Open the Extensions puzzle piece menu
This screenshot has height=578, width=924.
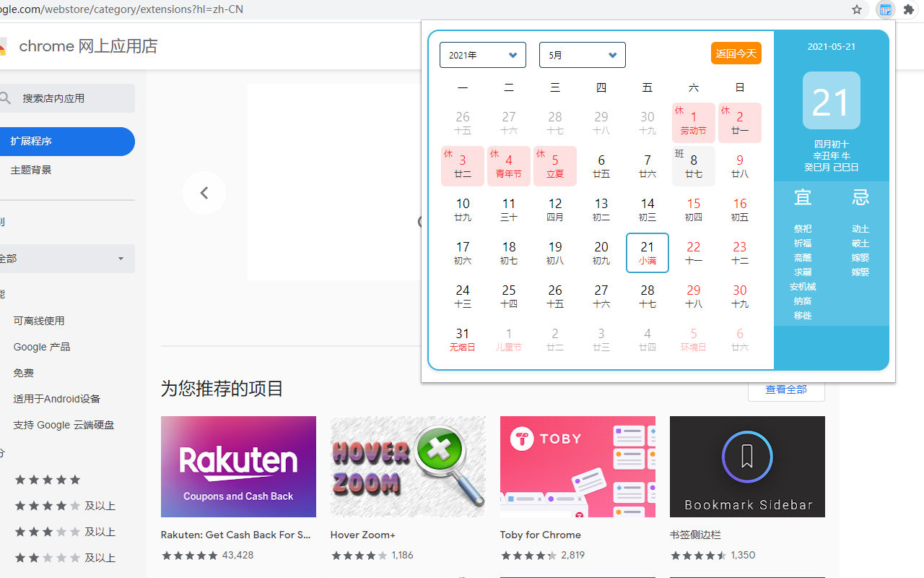pos(910,9)
